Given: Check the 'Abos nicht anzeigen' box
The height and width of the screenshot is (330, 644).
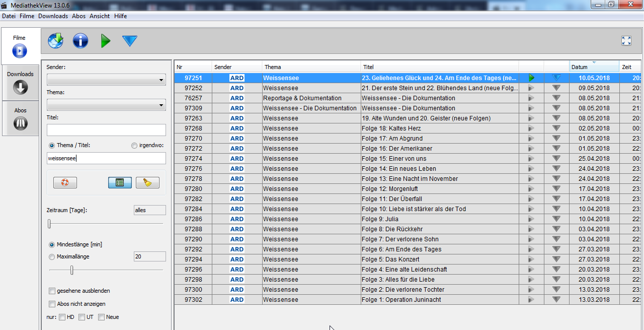Looking at the screenshot, I should (x=52, y=304).
